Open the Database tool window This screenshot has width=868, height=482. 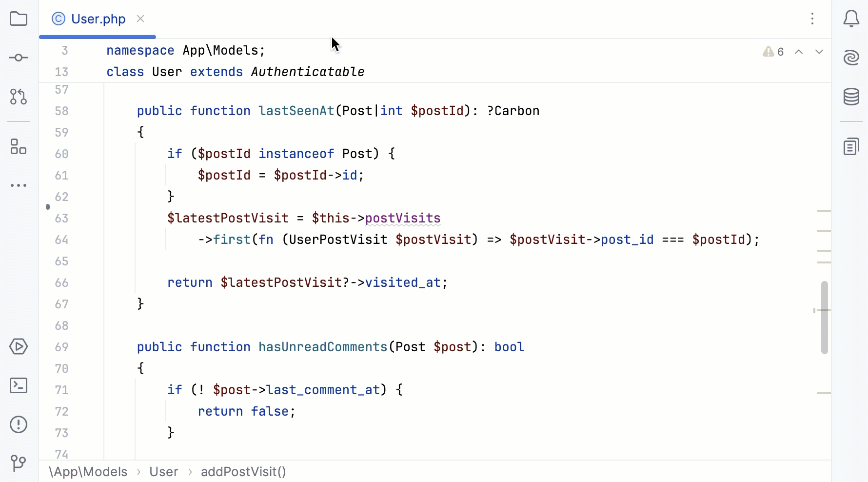click(851, 97)
